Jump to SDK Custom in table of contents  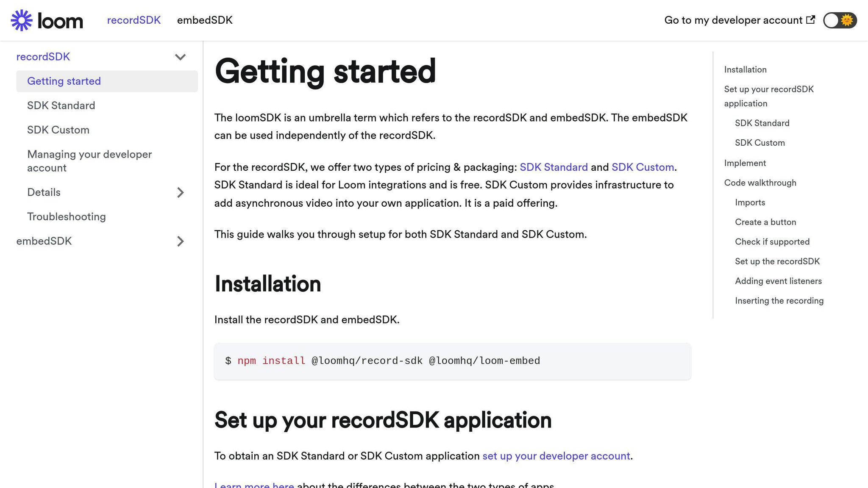coord(759,143)
